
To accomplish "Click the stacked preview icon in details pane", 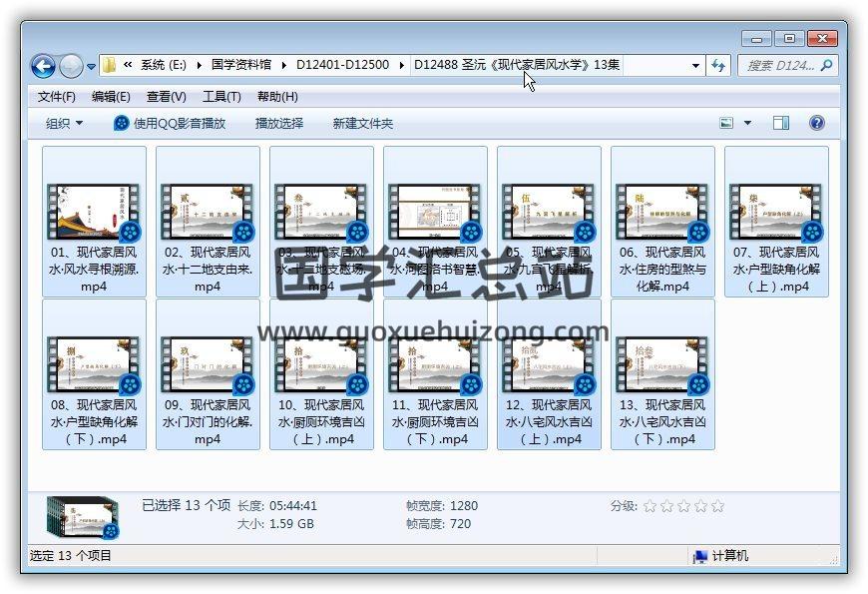I will pos(83,517).
